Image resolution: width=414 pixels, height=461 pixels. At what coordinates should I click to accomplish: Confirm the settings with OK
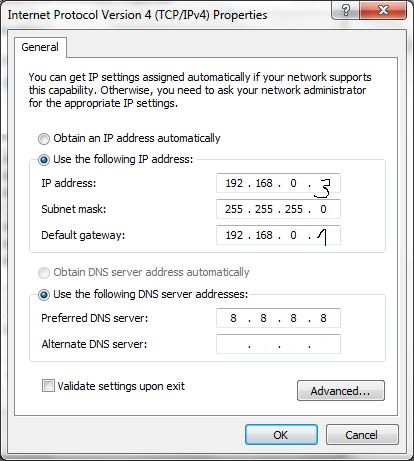281,435
